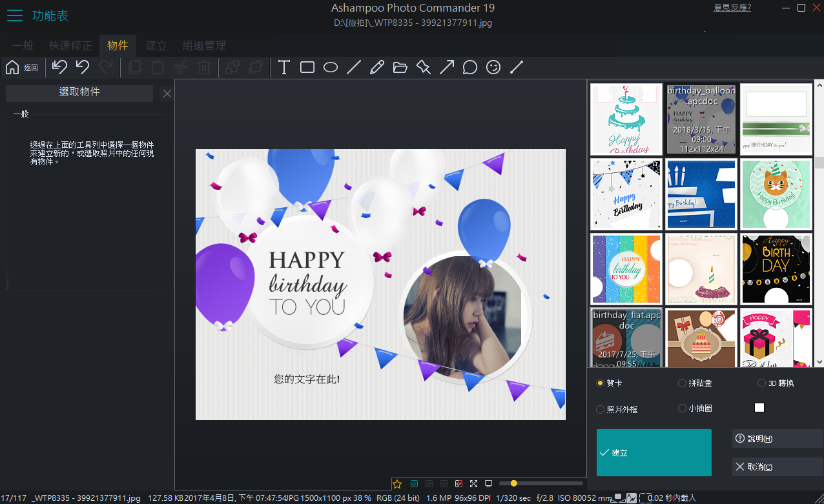
Task: Select the 拼貼畫 radio option
Action: coord(682,383)
